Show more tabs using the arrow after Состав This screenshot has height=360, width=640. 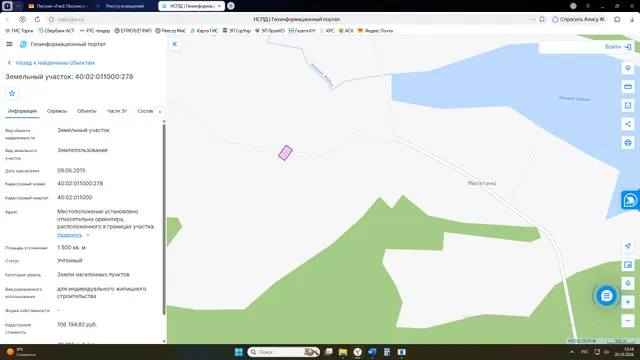pyautogui.click(x=160, y=111)
